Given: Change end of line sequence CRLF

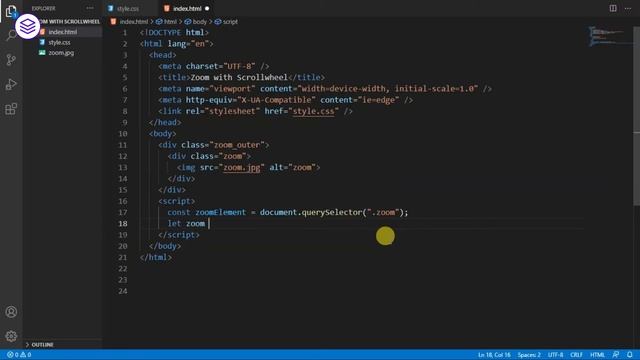Looking at the screenshot, I should (576, 355).
